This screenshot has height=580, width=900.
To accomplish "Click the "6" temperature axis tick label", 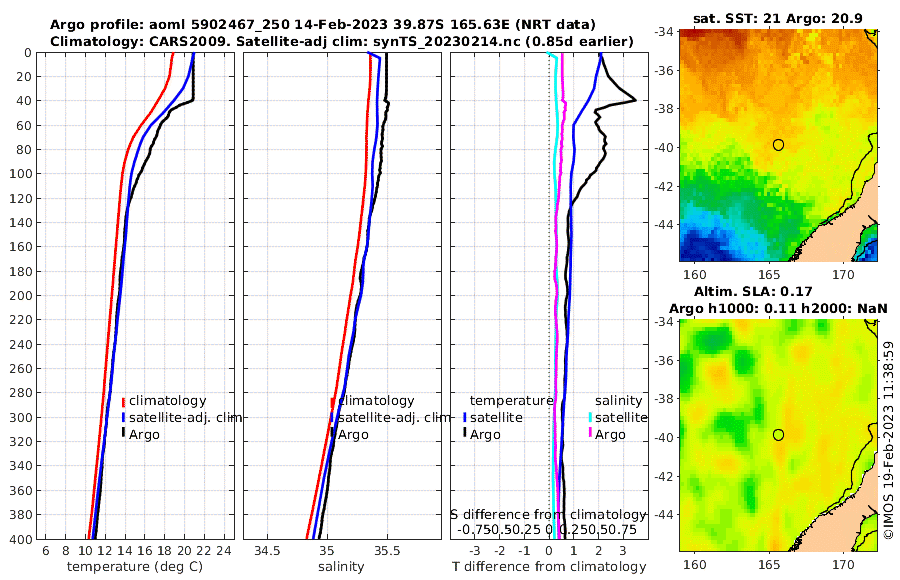I will pyautogui.click(x=46, y=551).
